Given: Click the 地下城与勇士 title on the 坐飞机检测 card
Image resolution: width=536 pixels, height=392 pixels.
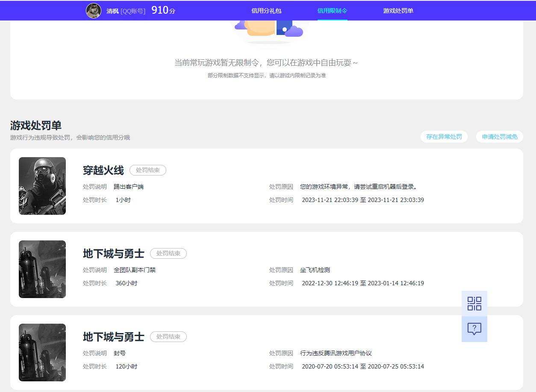Looking at the screenshot, I should (x=114, y=254).
